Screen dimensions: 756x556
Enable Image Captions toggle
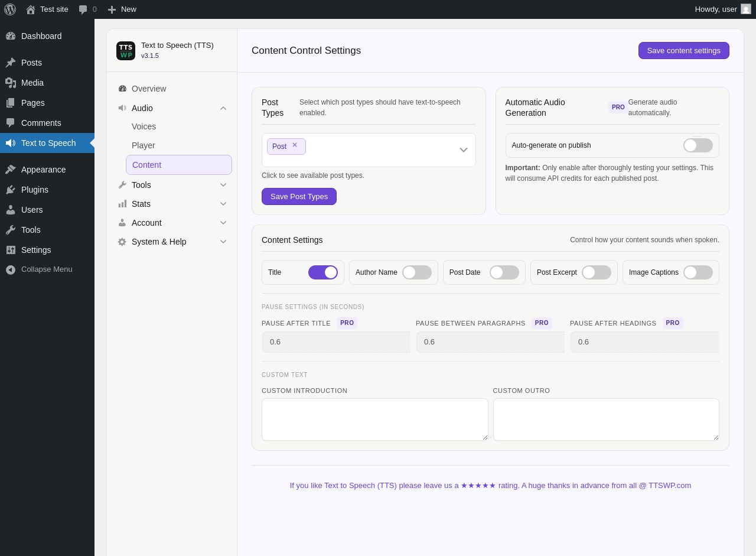698,272
